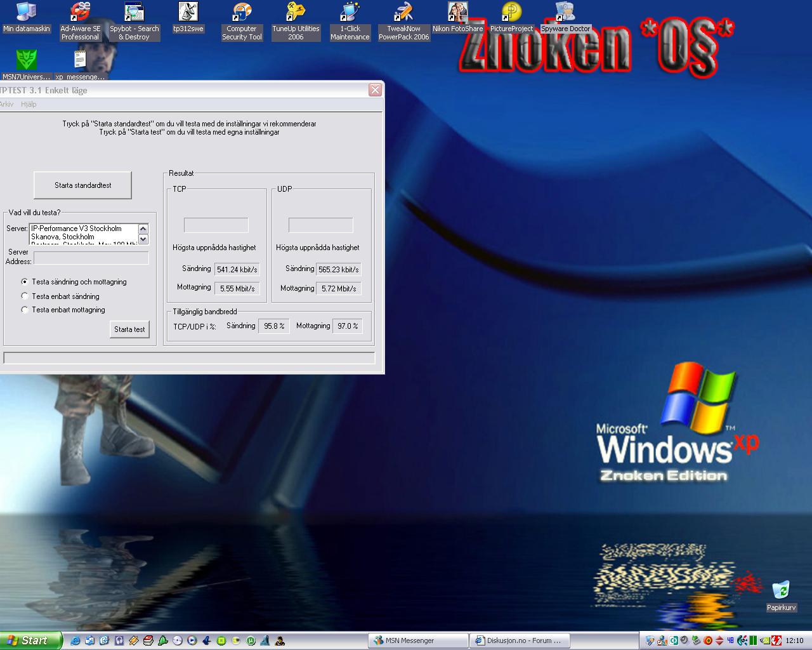Click the green bars meter tray icon
The image size is (812, 650).
pos(753,640)
